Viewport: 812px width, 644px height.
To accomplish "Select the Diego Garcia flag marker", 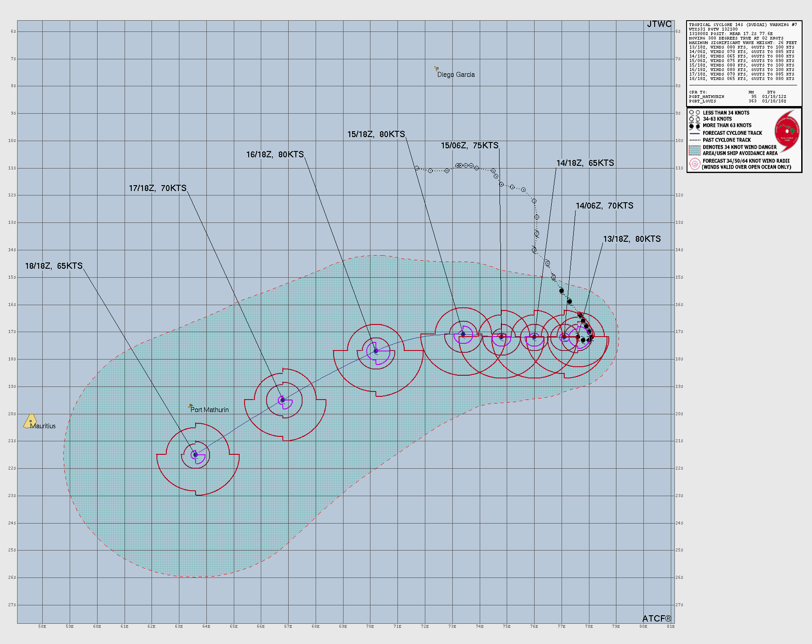I will [x=436, y=68].
